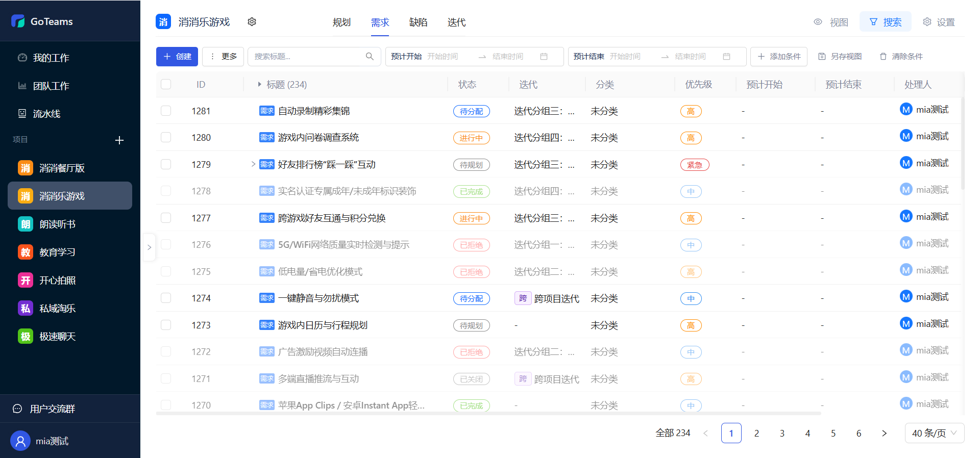The height and width of the screenshot is (458, 980).
Task: Open calendar picker icon for 预计结束
Action: (727, 57)
